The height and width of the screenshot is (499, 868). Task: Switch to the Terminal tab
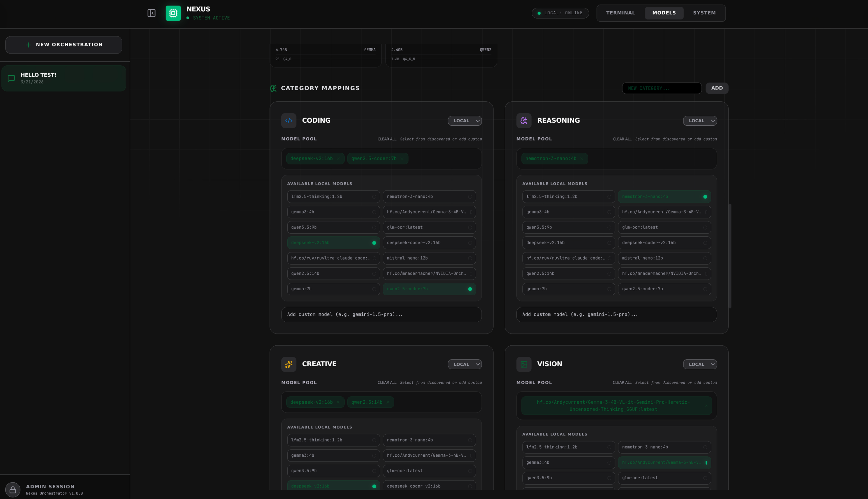(620, 13)
